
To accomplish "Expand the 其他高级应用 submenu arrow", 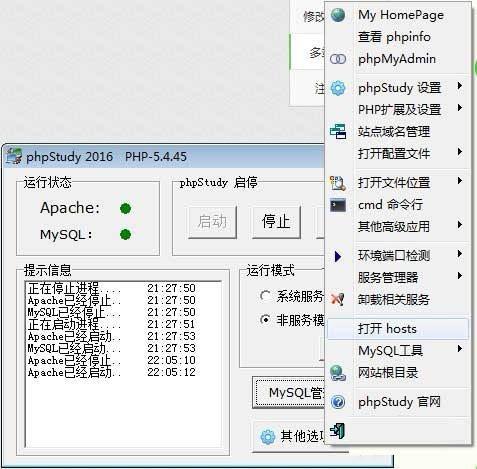I will 460,225.
